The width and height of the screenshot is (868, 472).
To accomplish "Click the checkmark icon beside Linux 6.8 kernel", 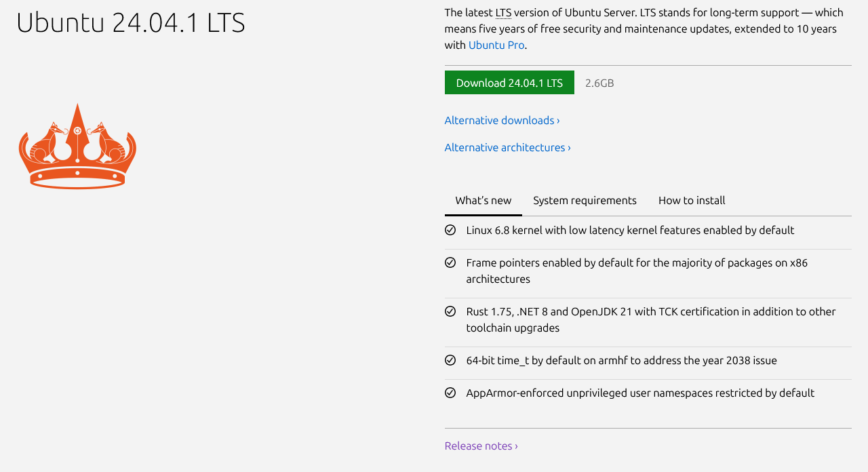I will 450,230.
